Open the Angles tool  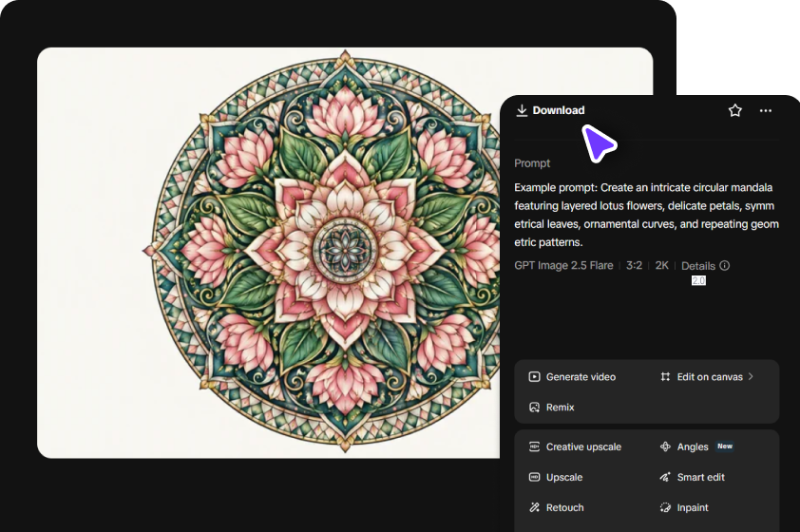coord(684,446)
